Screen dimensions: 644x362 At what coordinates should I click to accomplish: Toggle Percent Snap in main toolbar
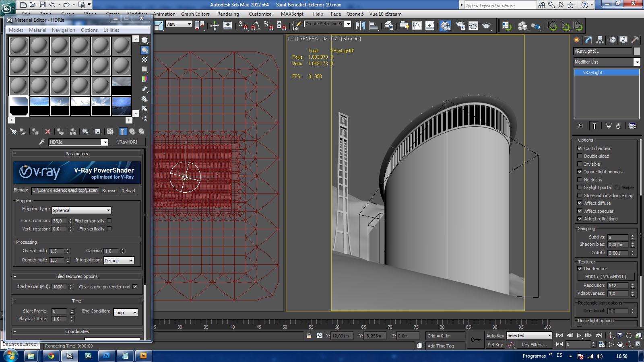point(268,26)
